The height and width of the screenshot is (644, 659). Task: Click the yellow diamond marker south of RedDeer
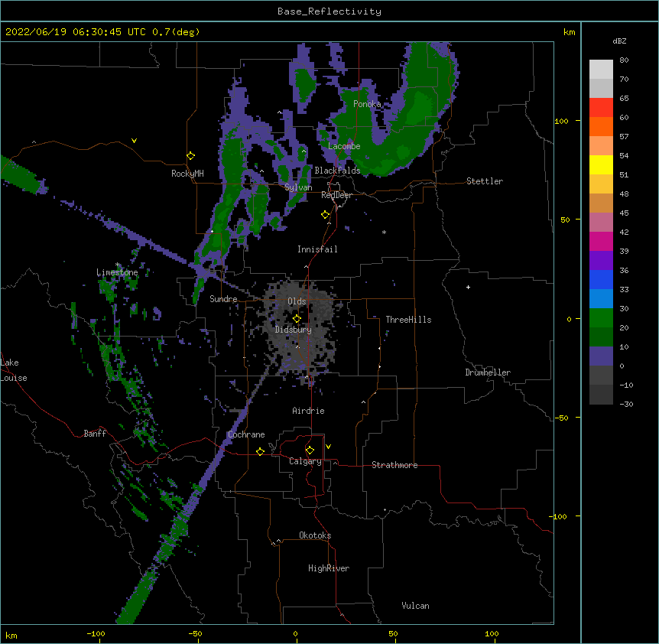[x=326, y=215]
